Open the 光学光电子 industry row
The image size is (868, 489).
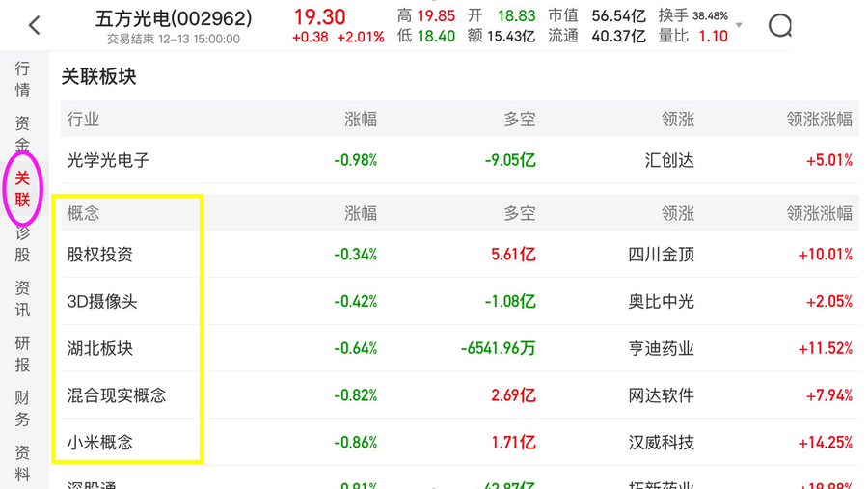[459, 161]
